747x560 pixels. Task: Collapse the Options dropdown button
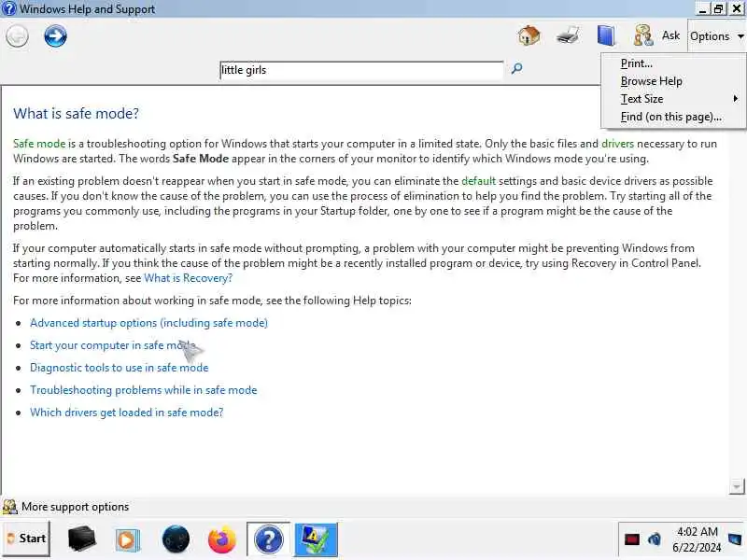(716, 36)
